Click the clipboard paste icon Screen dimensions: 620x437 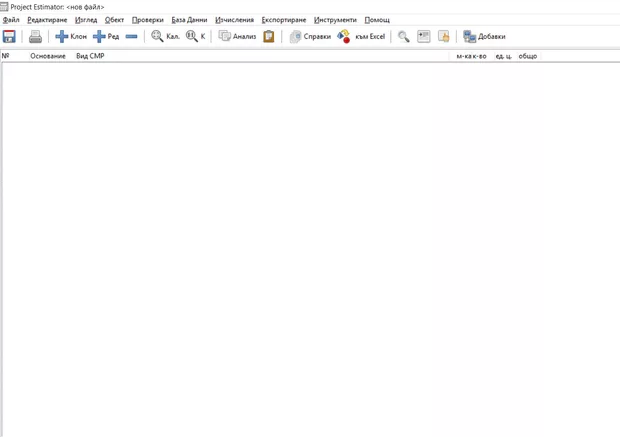click(269, 36)
